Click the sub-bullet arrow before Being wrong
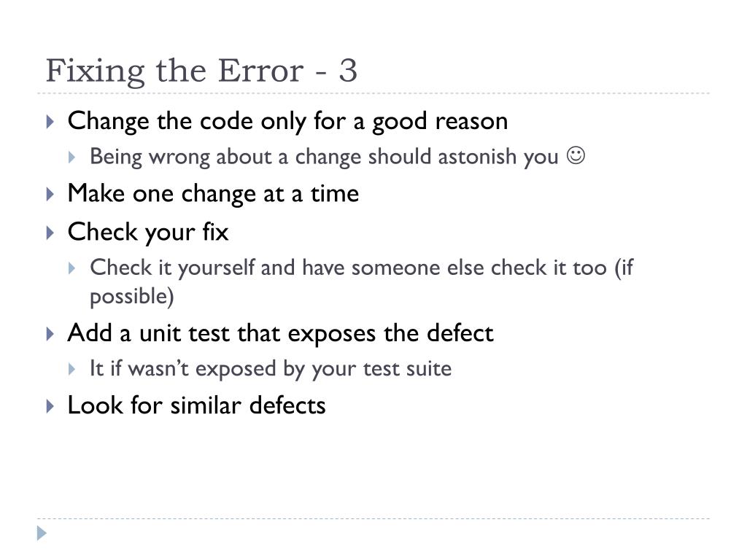747x560 pixels. 71,157
